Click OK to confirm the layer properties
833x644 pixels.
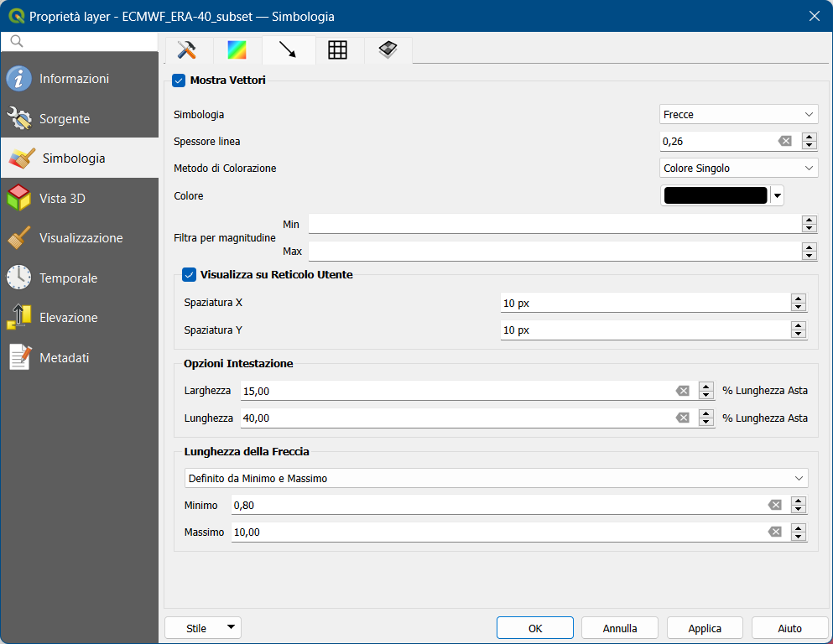click(x=535, y=628)
